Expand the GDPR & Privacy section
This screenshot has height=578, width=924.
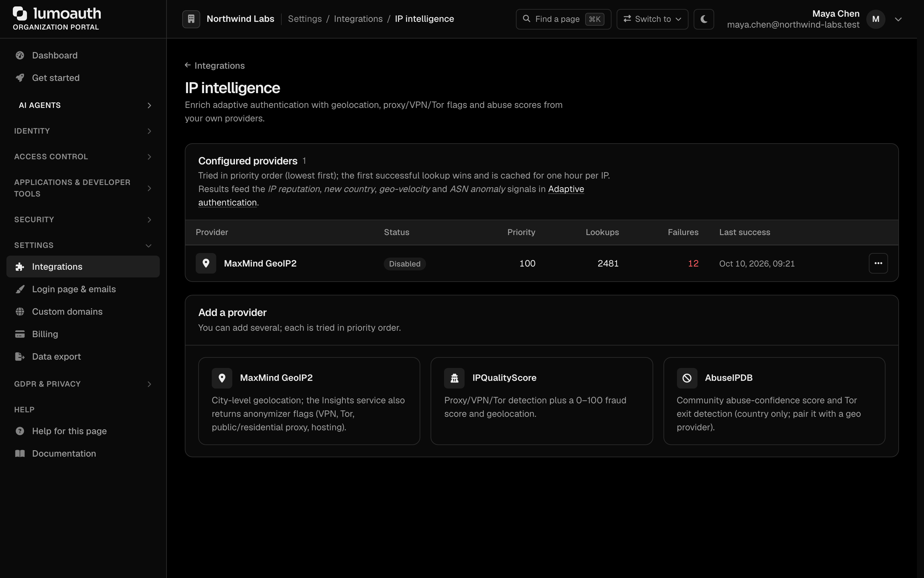83,384
